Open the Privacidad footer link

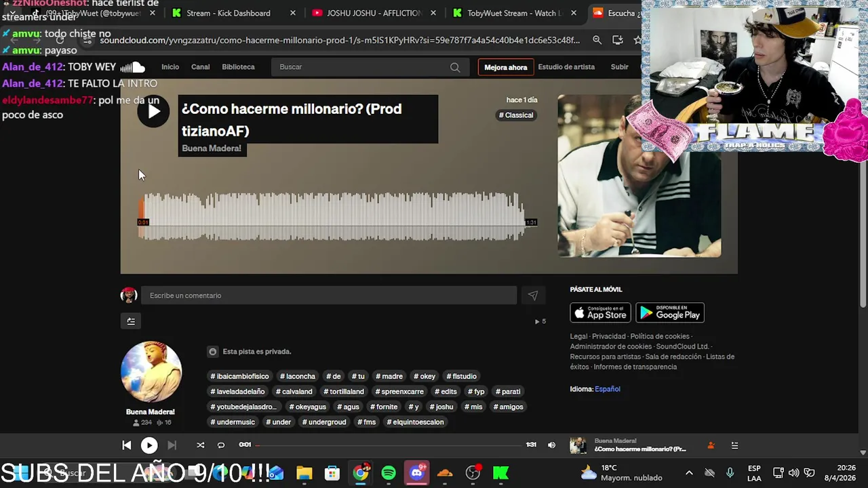point(609,336)
